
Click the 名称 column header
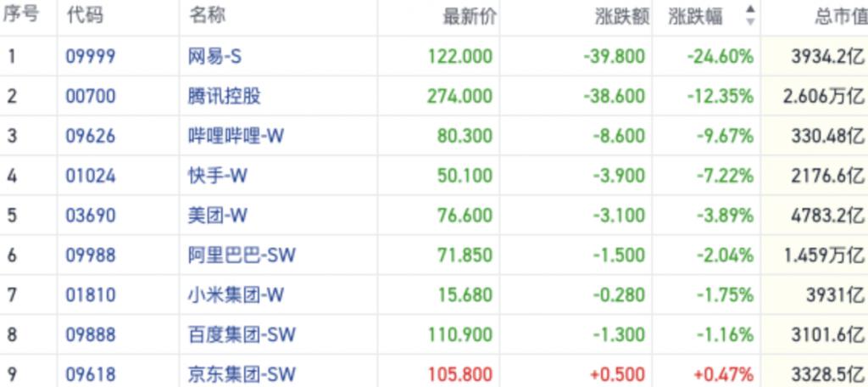[x=207, y=16]
